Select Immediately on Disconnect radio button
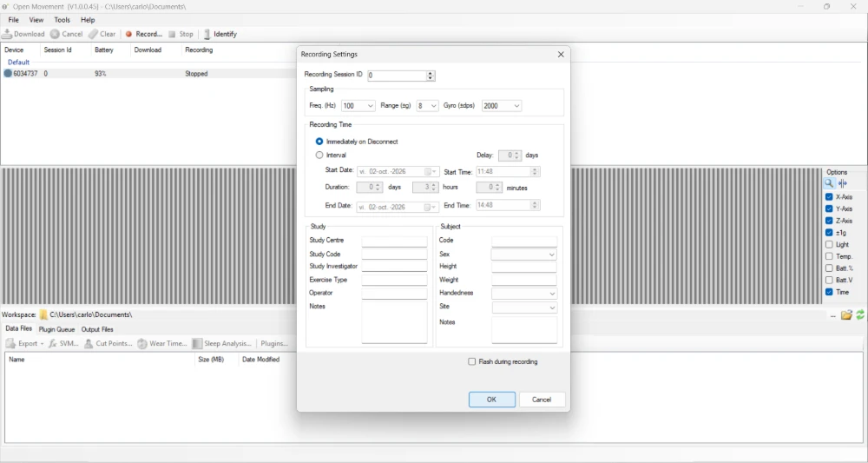 click(319, 142)
